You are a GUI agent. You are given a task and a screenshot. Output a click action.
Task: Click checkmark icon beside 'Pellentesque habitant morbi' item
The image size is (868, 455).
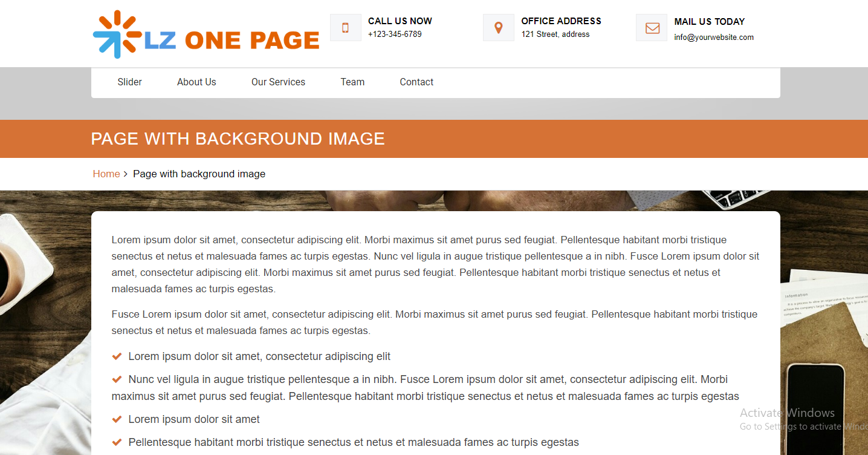(117, 443)
